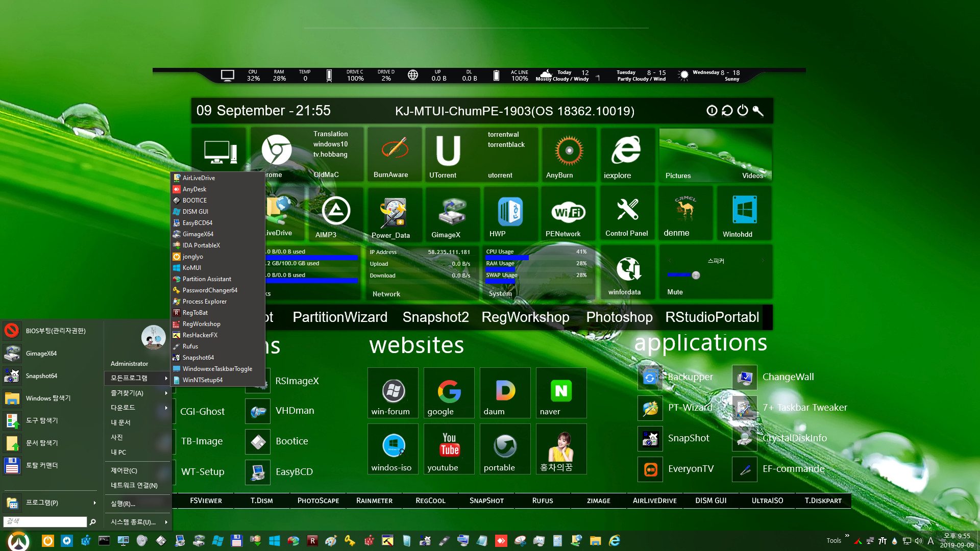The height and width of the screenshot is (551, 980).
Task: Open PENetwork Wi-Fi tile
Action: (568, 213)
